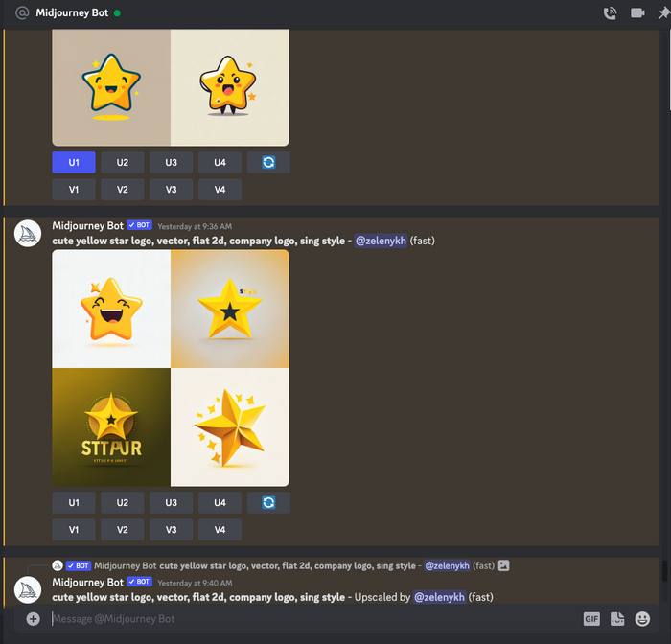The height and width of the screenshot is (644, 671).
Task: Click the 'Yesterday at 9:36 AM' timestamp
Action: coord(195,226)
